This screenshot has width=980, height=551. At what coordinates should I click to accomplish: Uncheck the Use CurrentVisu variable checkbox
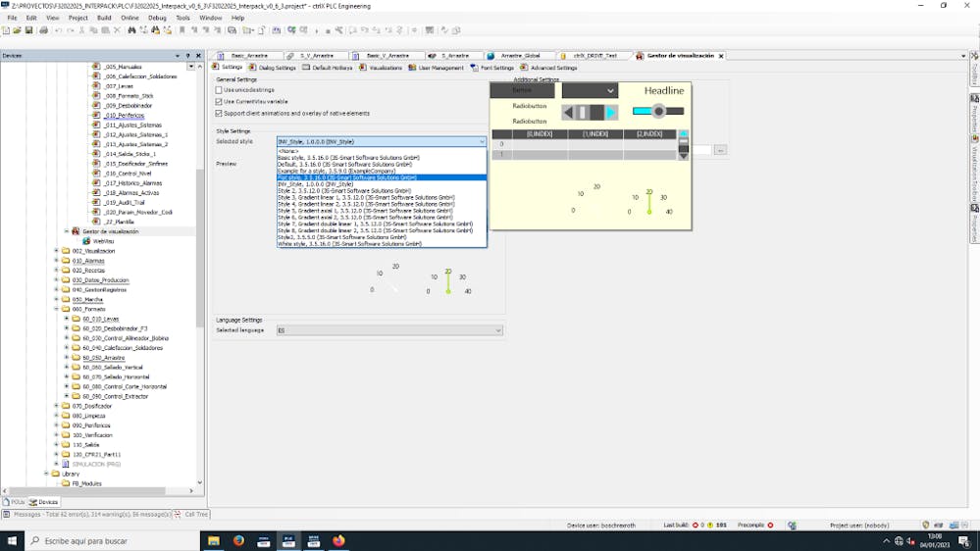tap(219, 101)
